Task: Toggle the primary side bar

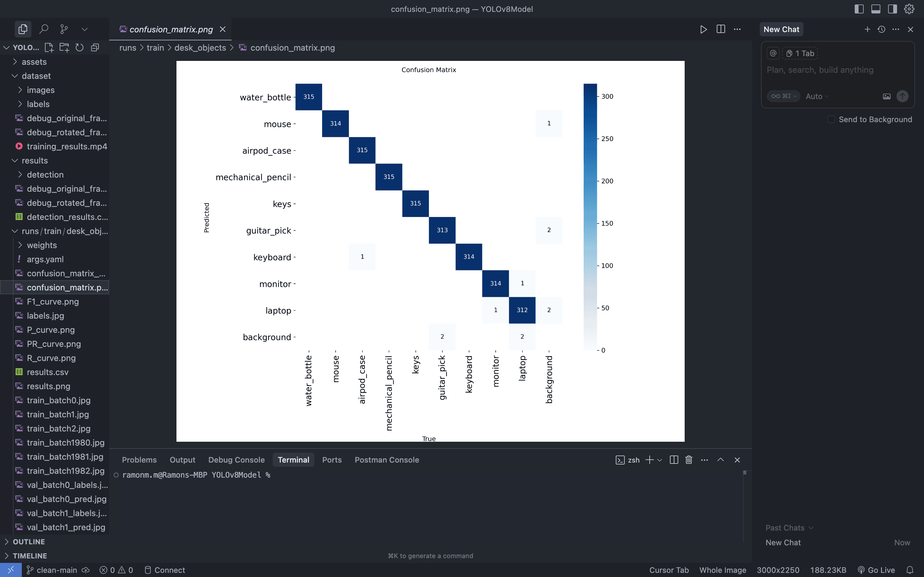Action: click(x=859, y=9)
